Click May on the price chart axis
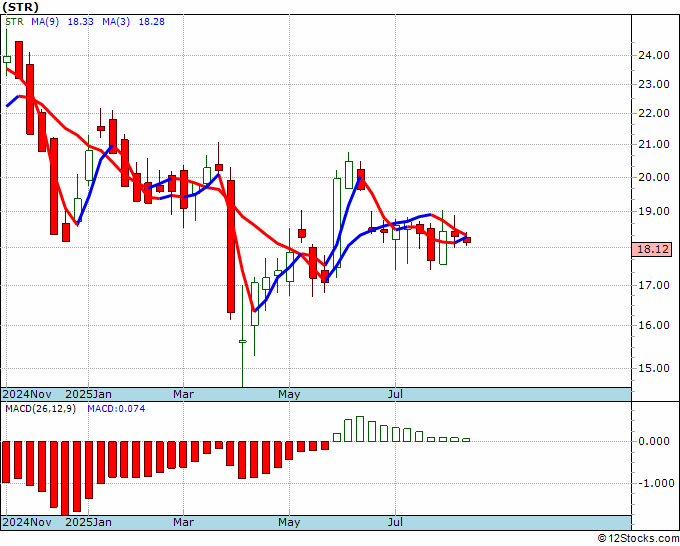 point(289,394)
